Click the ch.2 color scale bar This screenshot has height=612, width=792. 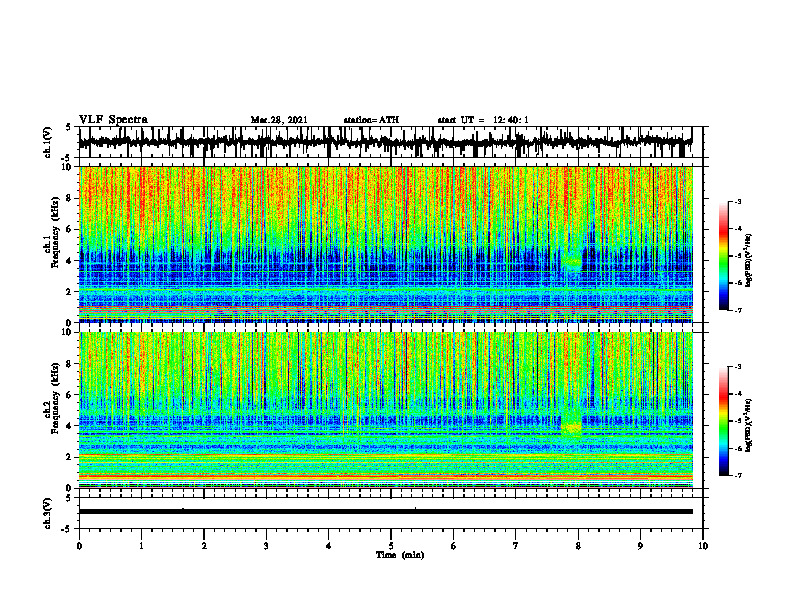coord(723,421)
